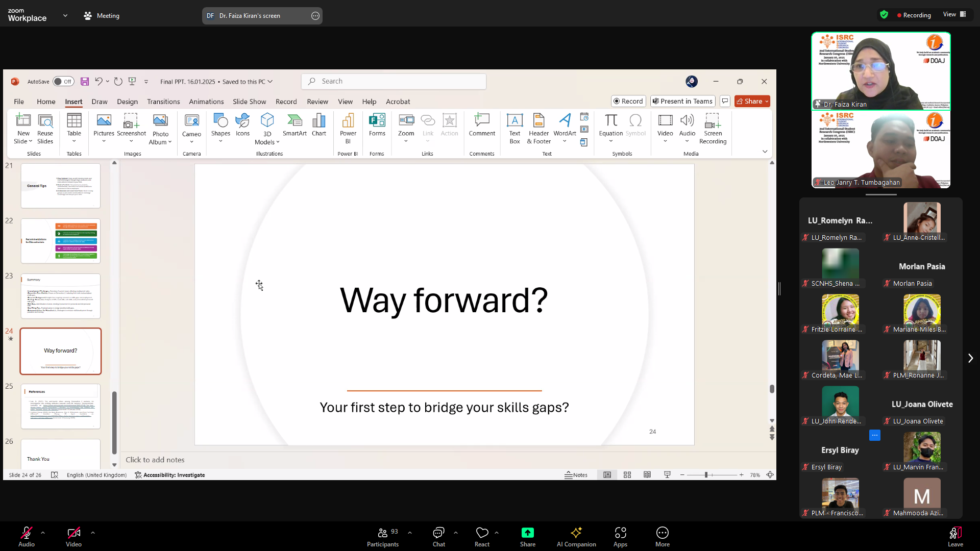Image resolution: width=980 pixels, height=551 pixels.
Task: Switch to Slide Sorter view
Action: coord(627,475)
